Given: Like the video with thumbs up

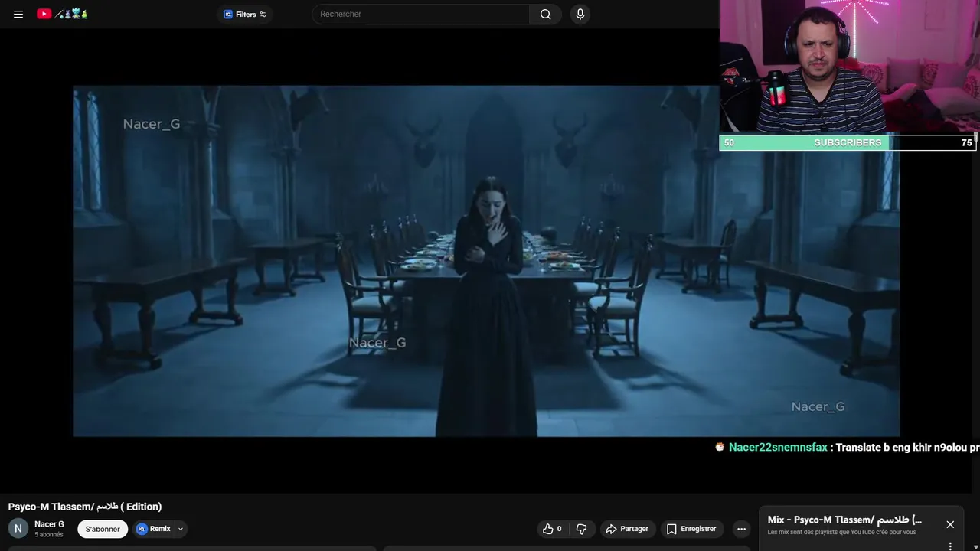Looking at the screenshot, I should click(553, 529).
